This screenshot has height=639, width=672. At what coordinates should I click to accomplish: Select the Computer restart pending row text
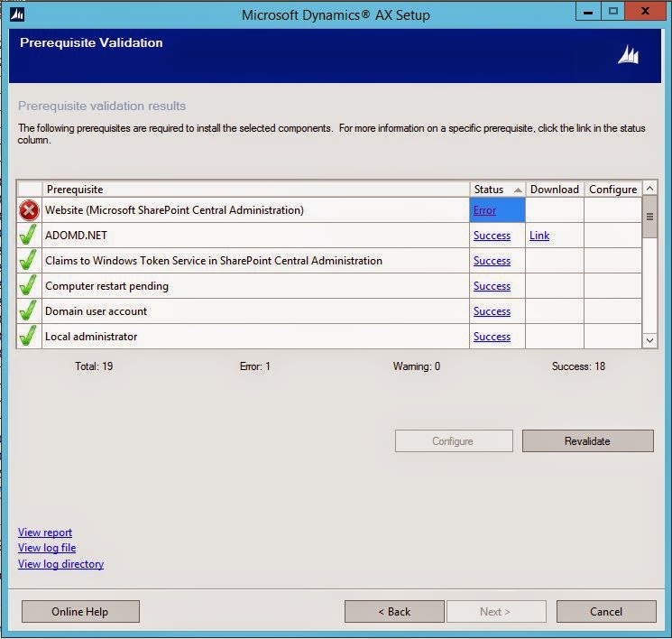(106, 286)
